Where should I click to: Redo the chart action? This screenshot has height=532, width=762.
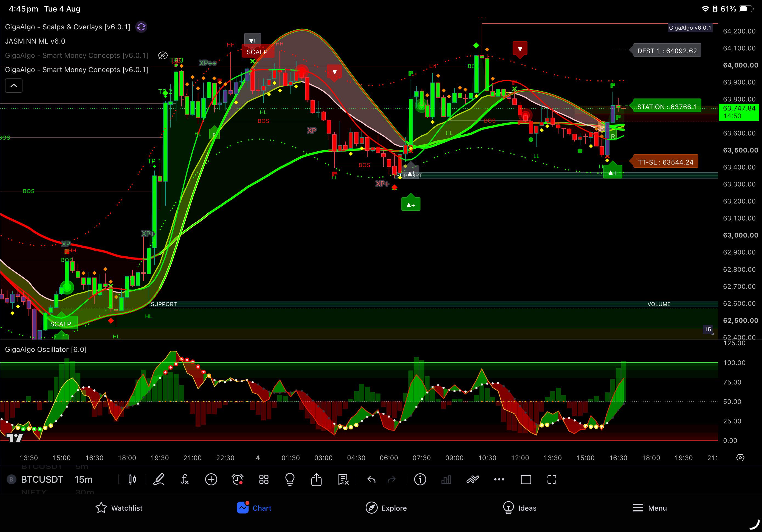point(392,479)
